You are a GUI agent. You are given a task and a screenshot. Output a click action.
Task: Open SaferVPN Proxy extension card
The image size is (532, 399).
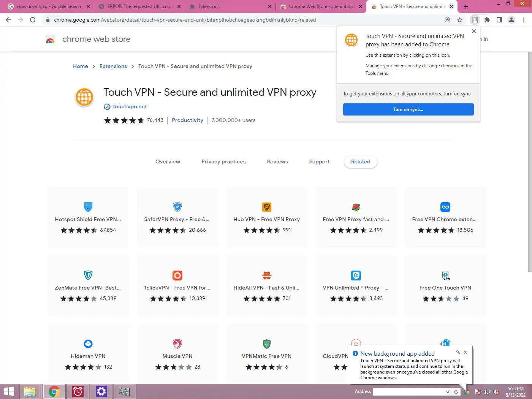pyautogui.click(x=177, y=217)
